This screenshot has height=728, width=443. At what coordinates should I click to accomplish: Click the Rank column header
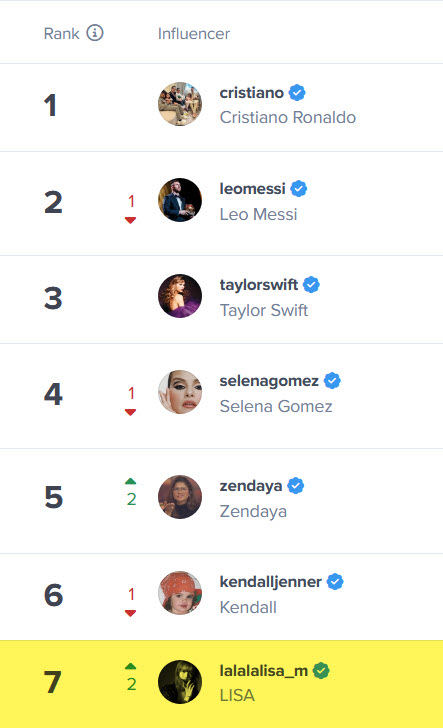click(62, 33)
